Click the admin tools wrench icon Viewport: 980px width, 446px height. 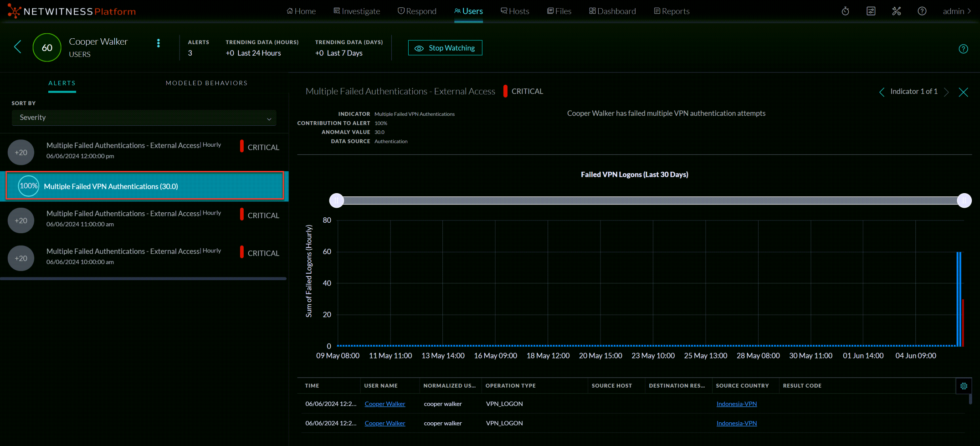[x=897, y=10]
